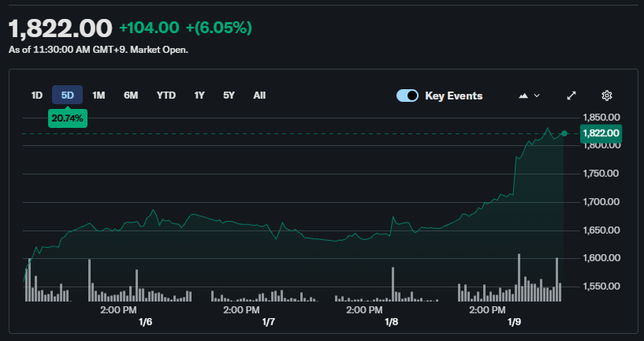
Task: Click the Key Events label text
Action: pos(454,96)
